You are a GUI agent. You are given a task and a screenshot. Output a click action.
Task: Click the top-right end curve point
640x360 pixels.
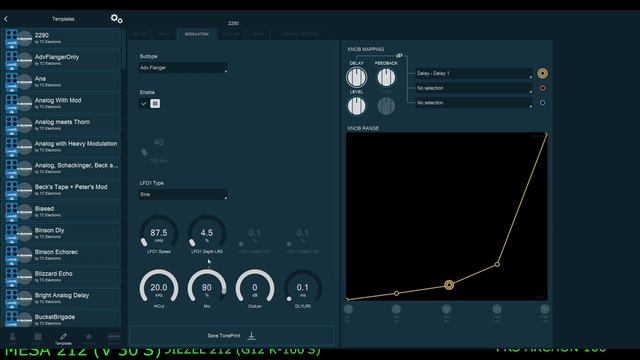tap(546, 134)
